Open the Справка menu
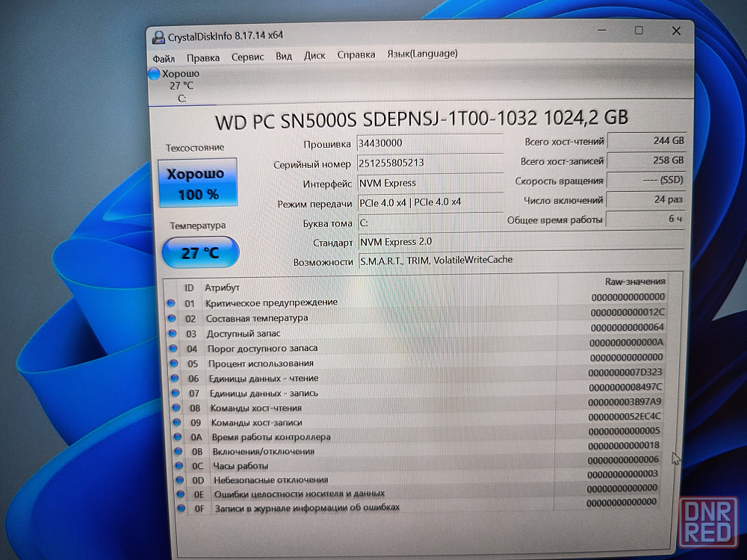747x560 pixels. tap(356, 55)
